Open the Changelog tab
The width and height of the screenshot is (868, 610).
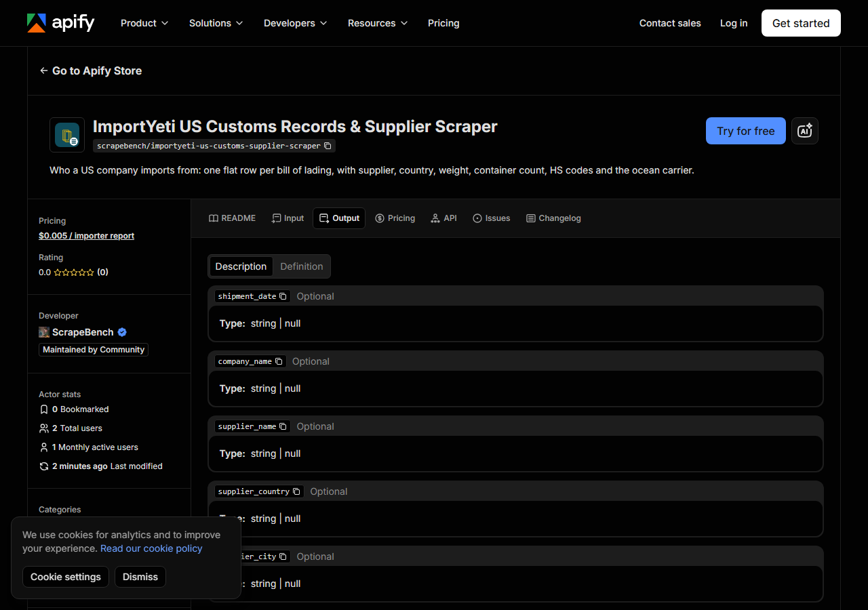pos(553,218)
